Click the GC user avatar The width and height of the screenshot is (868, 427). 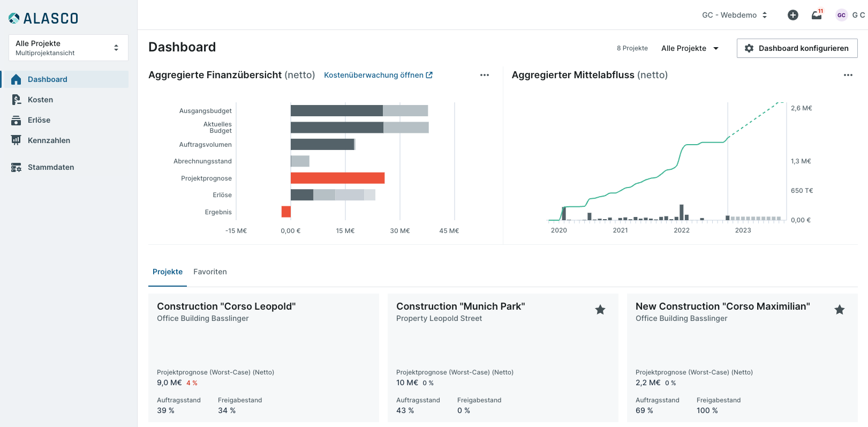coord(841,15)
